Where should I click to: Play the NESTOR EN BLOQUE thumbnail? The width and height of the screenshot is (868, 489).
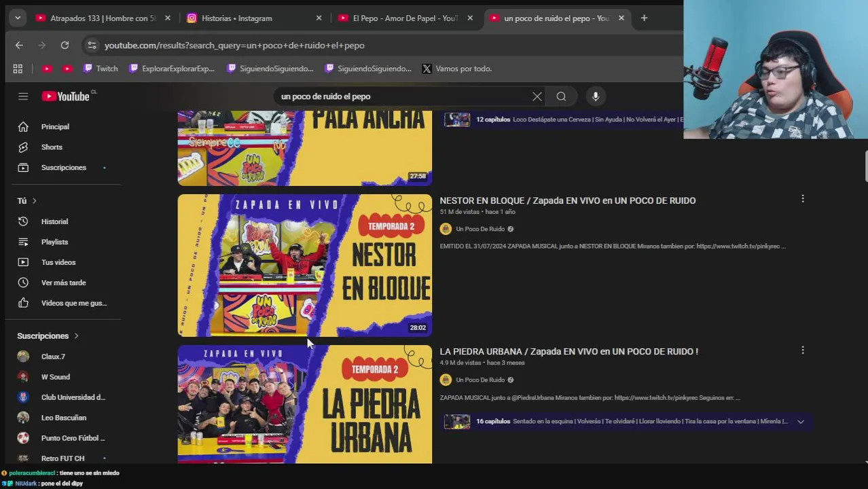[304, 266]
